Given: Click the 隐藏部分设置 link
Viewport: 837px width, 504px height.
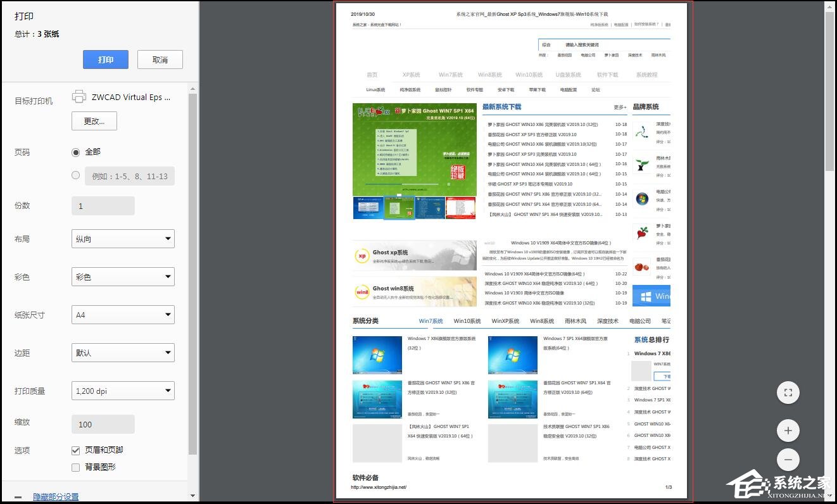Looking at the screenshot, I should coord(56,497).
